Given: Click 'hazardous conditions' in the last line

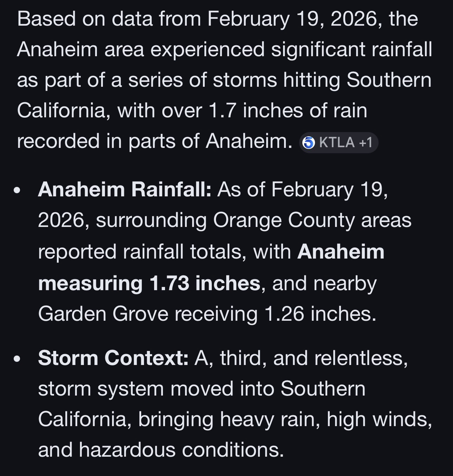Looking at the screenshot, I should [181, 450].
